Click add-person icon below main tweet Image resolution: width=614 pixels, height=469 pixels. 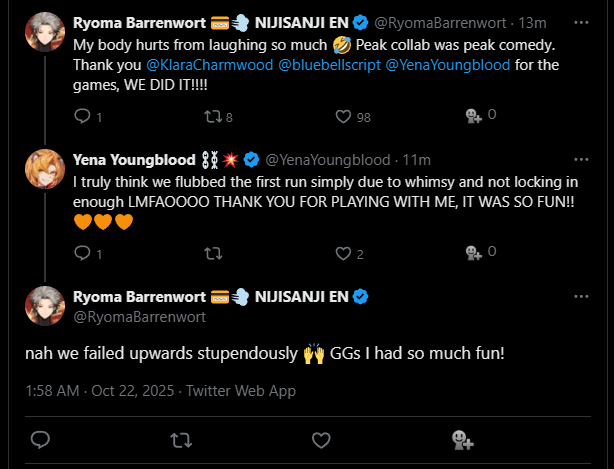click(461, 439)
